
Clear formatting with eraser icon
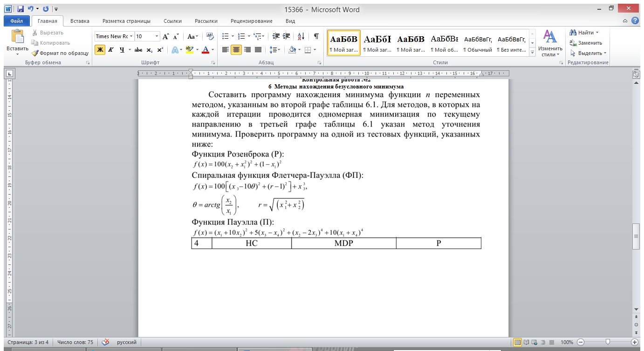tap(210, 36)
